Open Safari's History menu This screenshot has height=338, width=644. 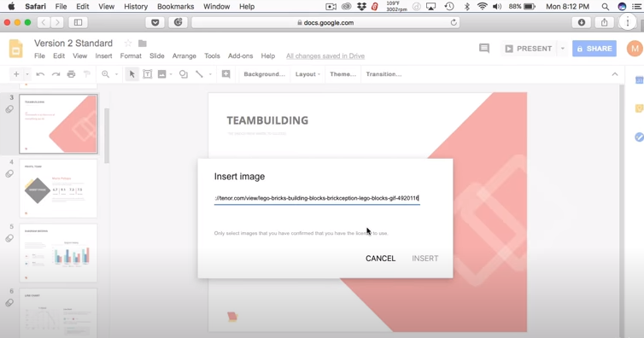[x=136, y=7]
